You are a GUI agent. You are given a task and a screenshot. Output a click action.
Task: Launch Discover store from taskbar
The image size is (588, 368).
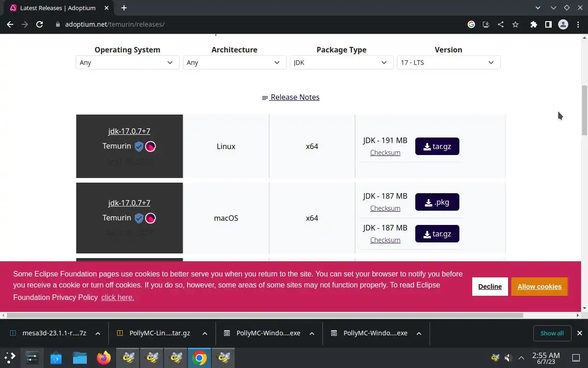pos(56,357)
